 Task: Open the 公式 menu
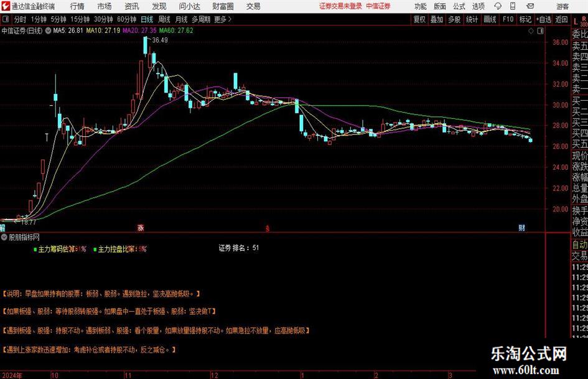pyautogui.click(x=459, y=6)
